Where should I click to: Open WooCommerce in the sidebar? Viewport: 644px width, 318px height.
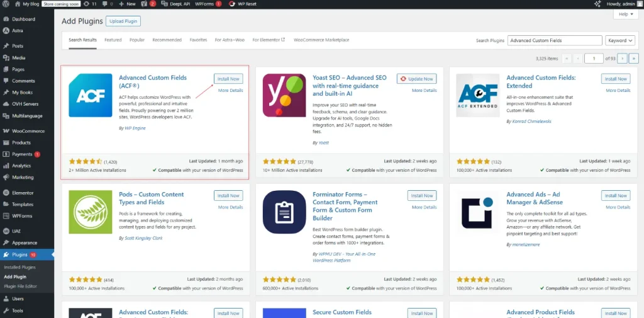[28, 131]
